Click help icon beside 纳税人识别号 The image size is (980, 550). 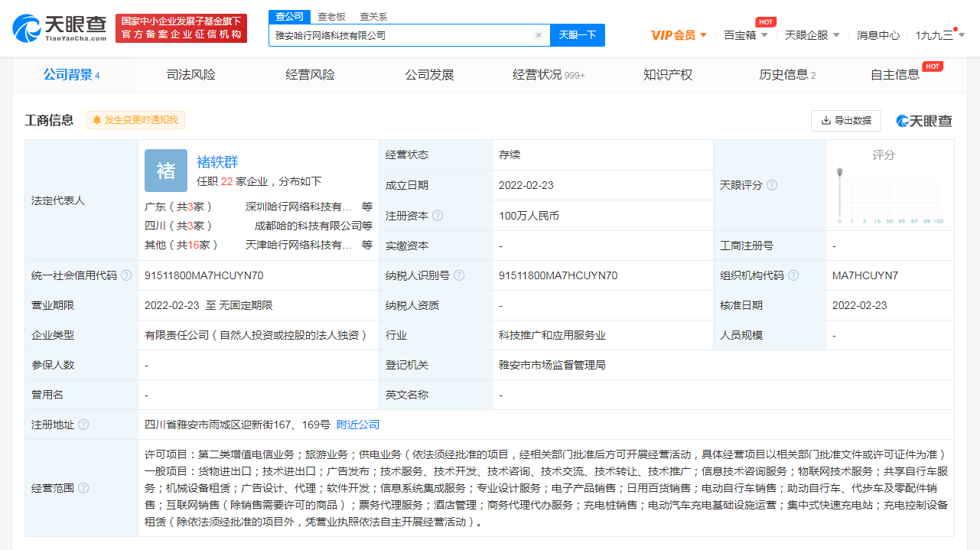pos(459,275)
